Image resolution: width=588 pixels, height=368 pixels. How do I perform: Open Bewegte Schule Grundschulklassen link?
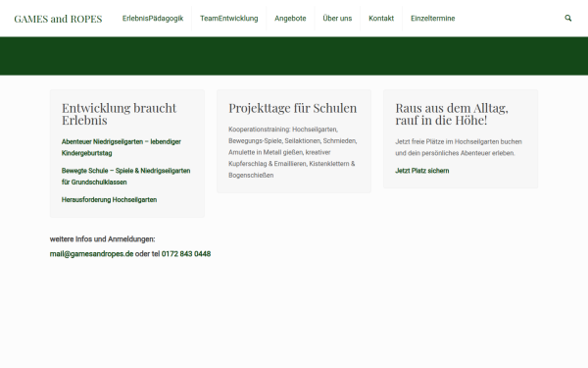pos(125,176)
